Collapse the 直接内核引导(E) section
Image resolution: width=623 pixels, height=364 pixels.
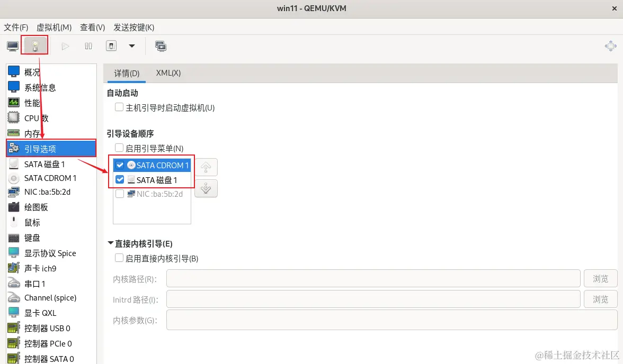tap(111, 243)
